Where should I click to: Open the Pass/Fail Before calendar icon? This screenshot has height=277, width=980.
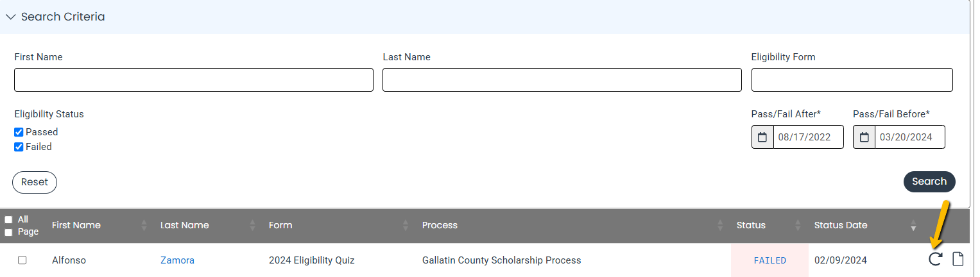[864, 137]
